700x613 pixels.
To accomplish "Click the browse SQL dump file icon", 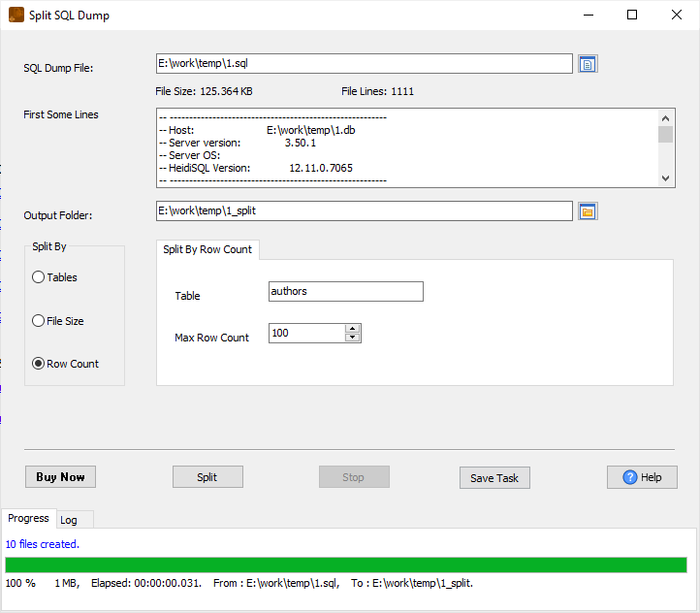I will click(588, 64).
